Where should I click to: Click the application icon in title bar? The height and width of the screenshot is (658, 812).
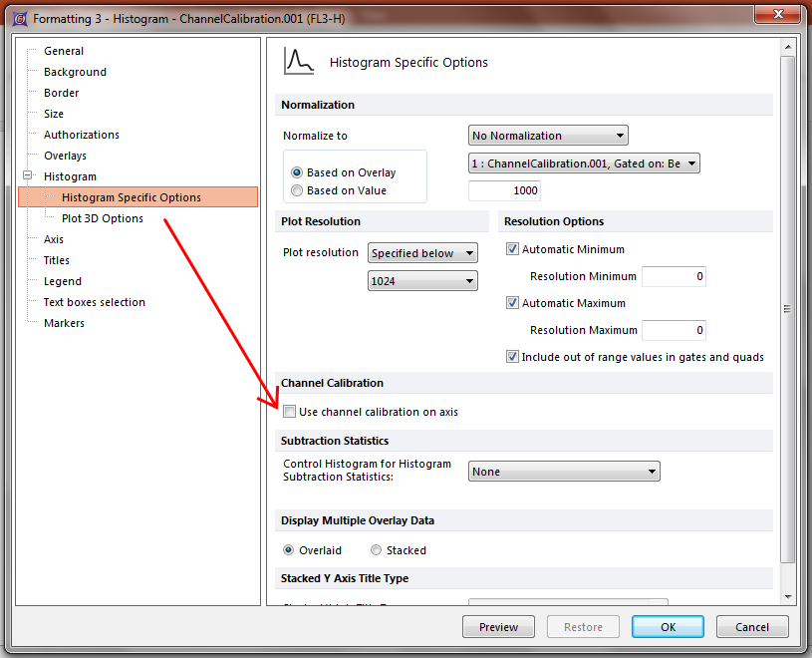(19, 18)
